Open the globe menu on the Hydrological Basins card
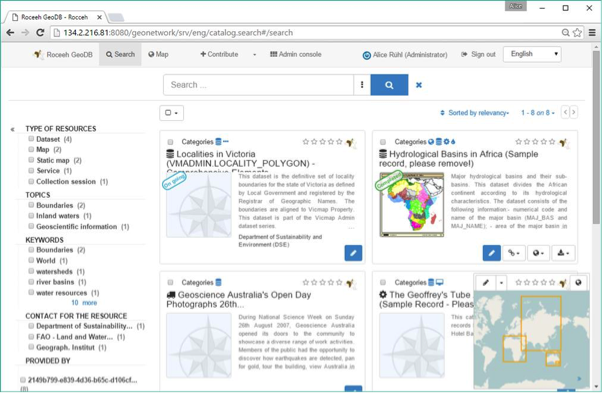The image size is (602, 393). pos(538,253)
